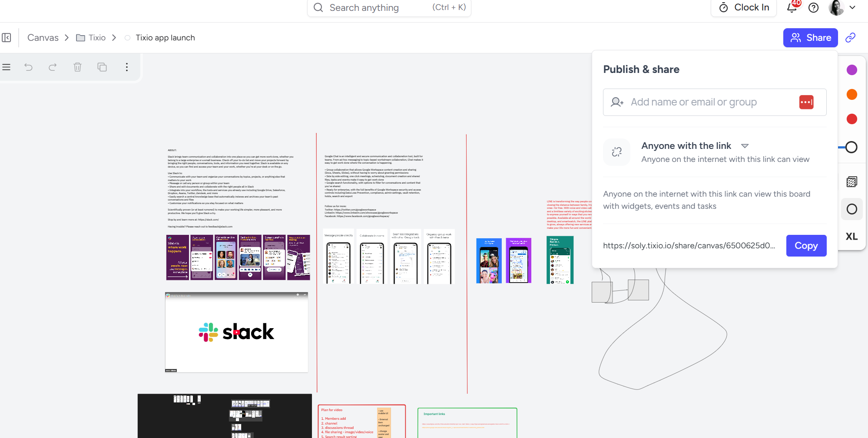Select the 'Collaborate in rooms' phone screenshot
The image size is (868, 438).
pos(372,257)
